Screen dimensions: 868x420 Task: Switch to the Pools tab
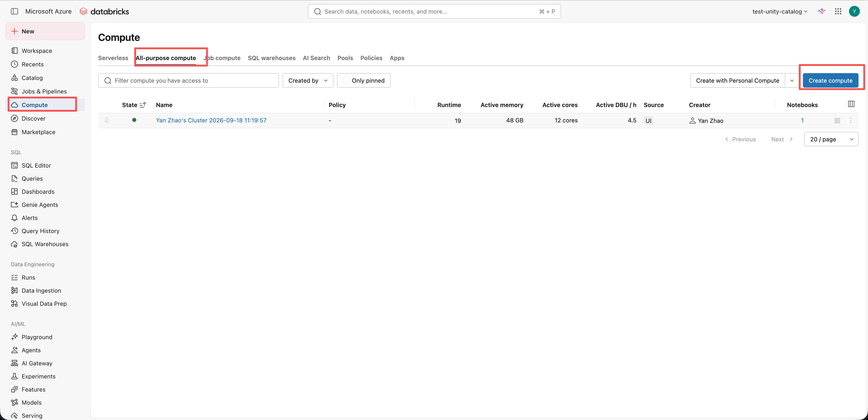click(x=345, y=58)
